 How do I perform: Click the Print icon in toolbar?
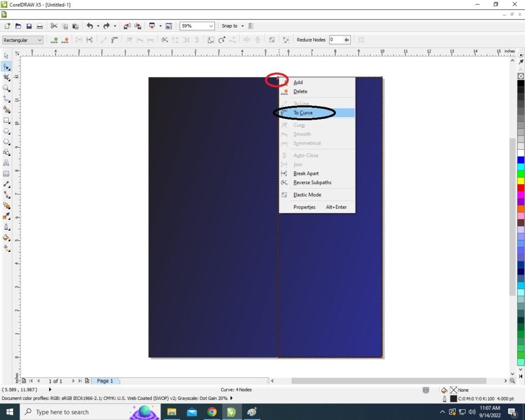point(39,26)
